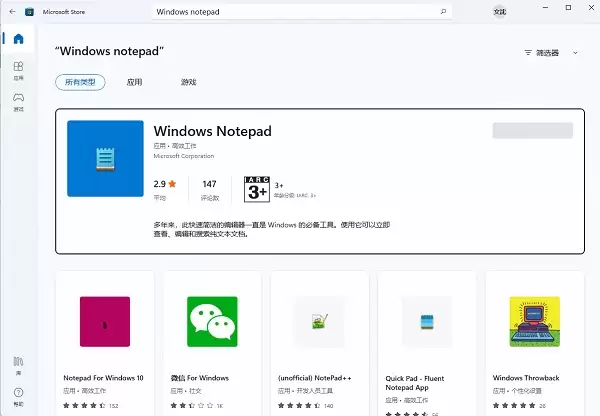Open the Windows Notepad title link
Viewport: 600px width, 416px height.
pos(212,131)
